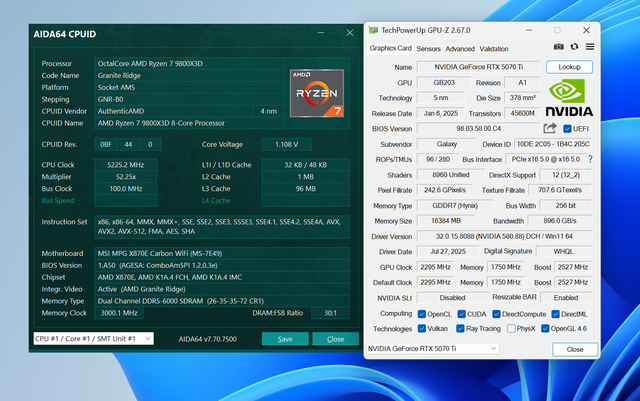
Task: Click the Motherboard value MSI MPG X870E Carbon WiFi
Action: 222,254
